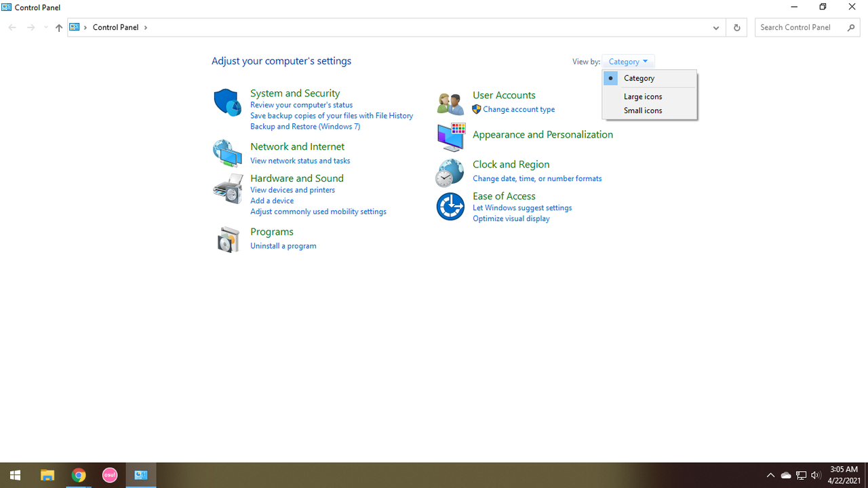868x488 pixels.
Task: Click Review your computer's status
Action: [301, 105]
